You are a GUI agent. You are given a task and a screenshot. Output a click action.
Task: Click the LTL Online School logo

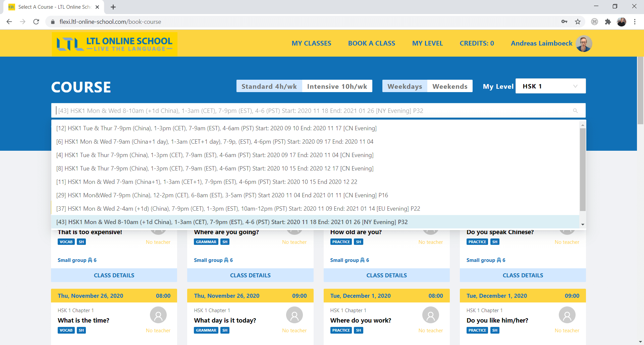tap(114, 44)
